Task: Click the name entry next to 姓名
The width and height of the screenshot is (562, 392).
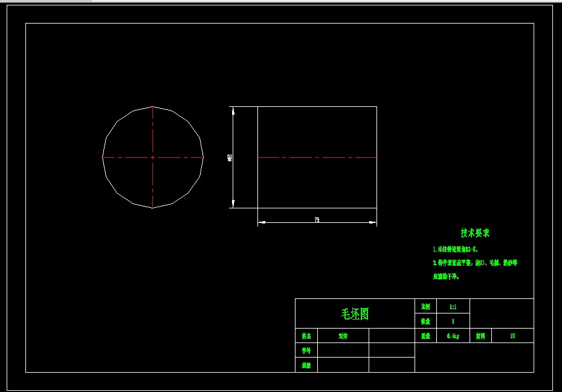Action: coord(343,336)
